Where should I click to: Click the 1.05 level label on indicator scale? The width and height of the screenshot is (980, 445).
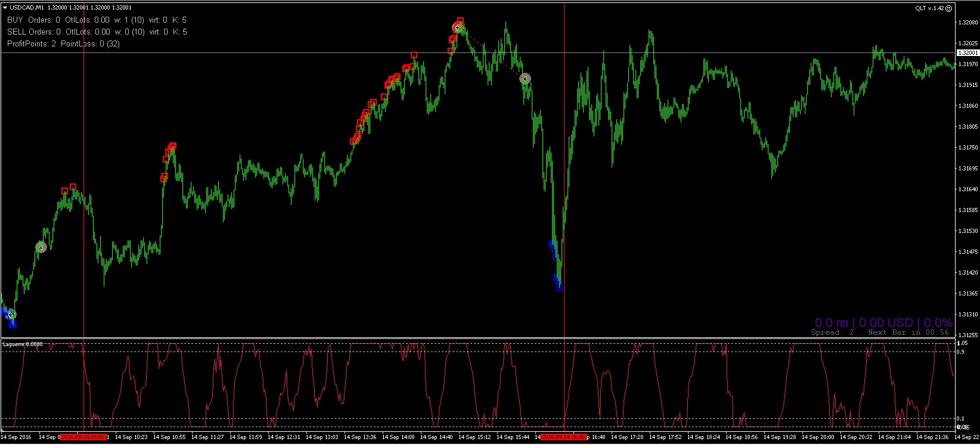(x=962, y=343)
